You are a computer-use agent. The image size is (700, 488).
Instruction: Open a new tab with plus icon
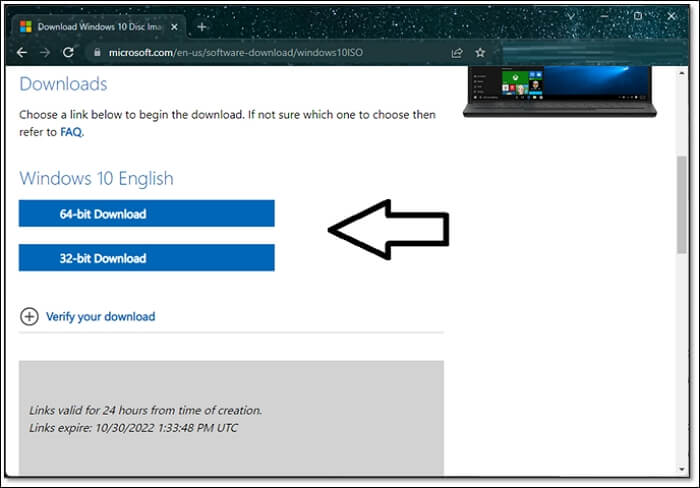pos(202,27)
